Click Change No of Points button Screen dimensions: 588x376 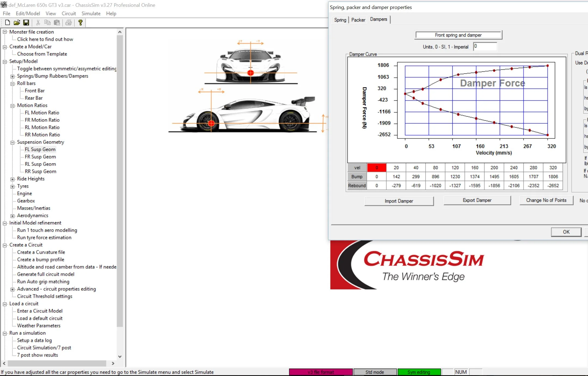coord(546,200)
